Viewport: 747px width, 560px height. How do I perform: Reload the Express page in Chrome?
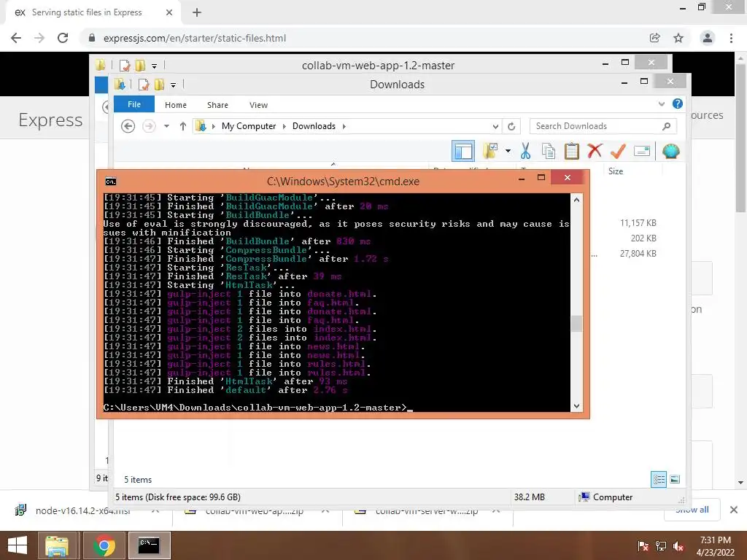63,38
